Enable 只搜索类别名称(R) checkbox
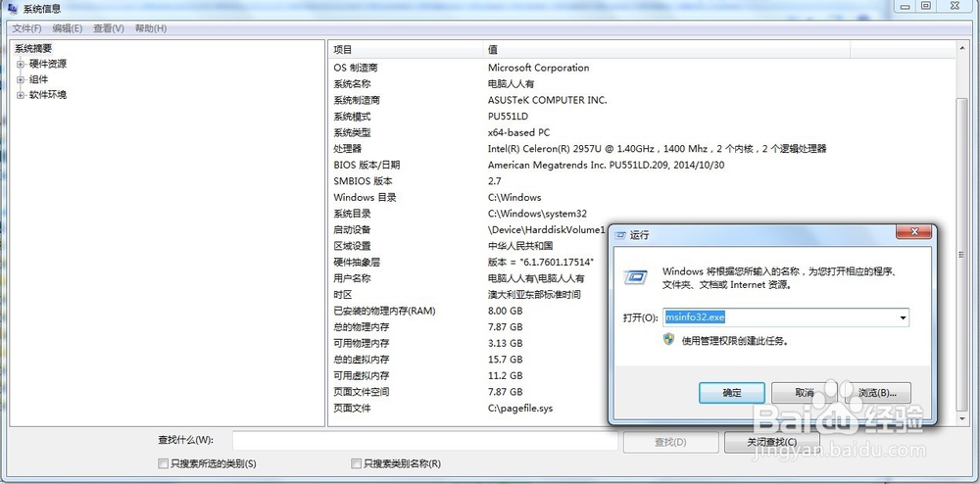The height and width of the screenshot is (484, 980). coord(357,464)
